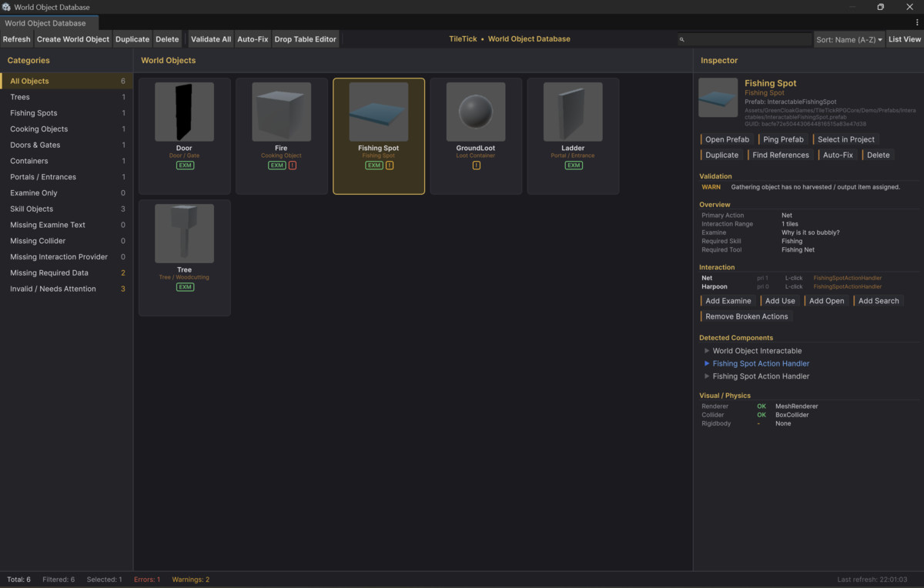Filter by Missing Required Data
Viewport: 924px width, 588px height.
[x=66, y=272]
